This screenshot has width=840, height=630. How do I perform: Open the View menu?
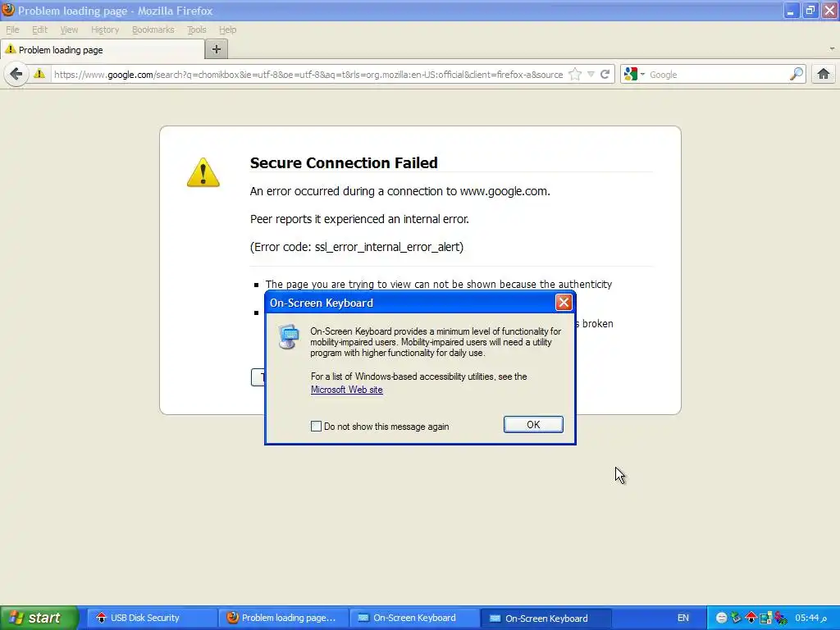tap(69, 30)
